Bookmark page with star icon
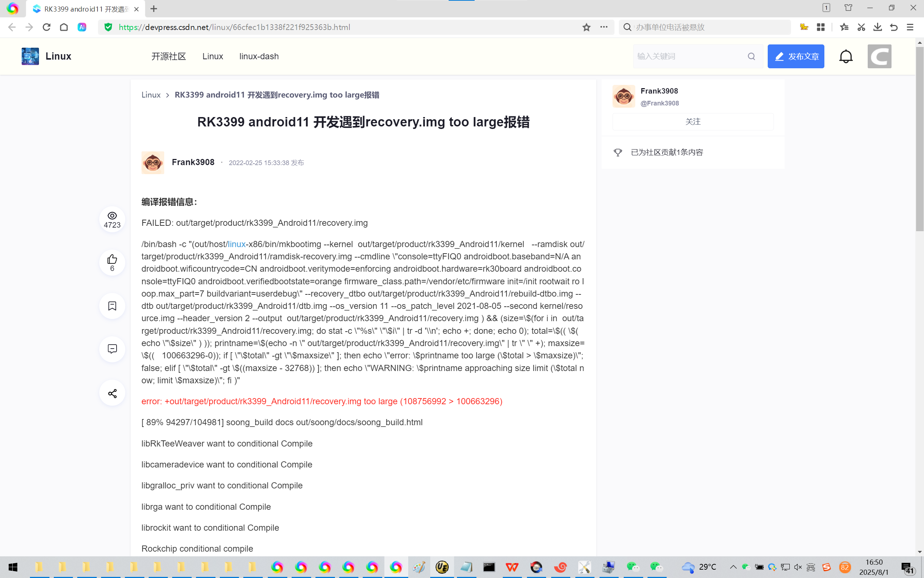924x578 pixels. (x=587, y=27)
